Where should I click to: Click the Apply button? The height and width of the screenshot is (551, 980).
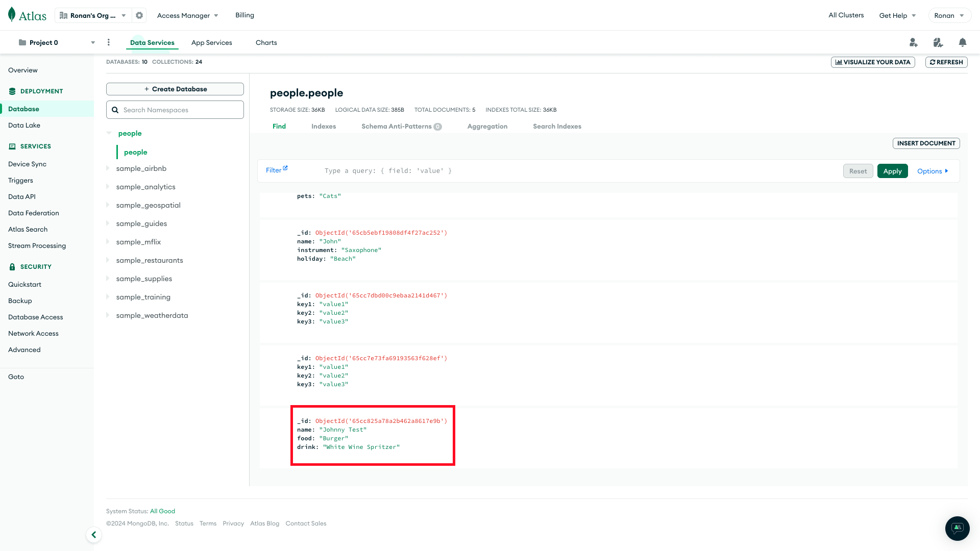pyautogui.click(x=892, y=171)
